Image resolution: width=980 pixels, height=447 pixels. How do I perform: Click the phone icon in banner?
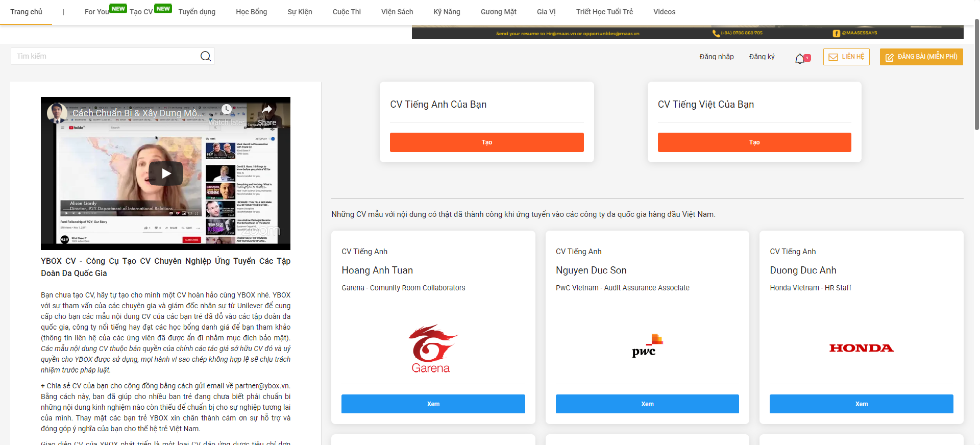coord(716,33)
